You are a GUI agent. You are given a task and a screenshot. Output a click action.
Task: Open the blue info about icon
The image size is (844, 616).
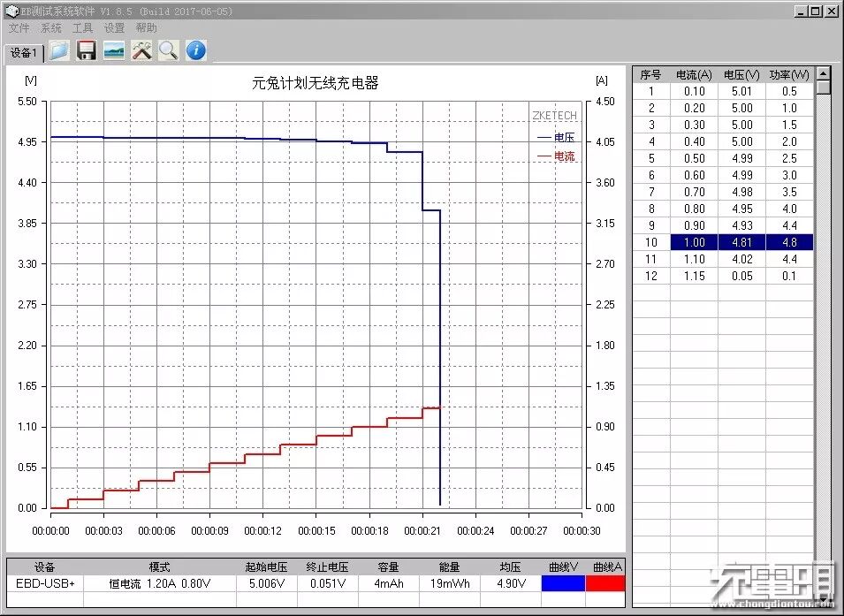coord(196,50)
